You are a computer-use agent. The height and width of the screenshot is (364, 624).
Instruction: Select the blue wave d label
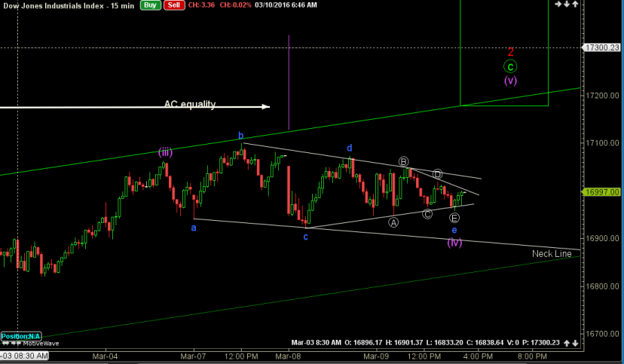(x=350, y=148)
